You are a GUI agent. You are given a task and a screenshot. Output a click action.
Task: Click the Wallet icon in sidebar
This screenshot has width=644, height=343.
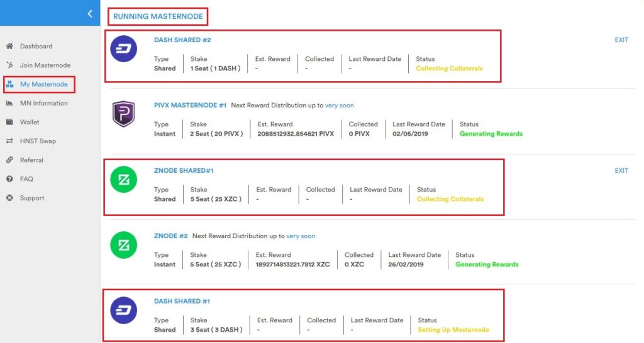(x=9, y=122)
